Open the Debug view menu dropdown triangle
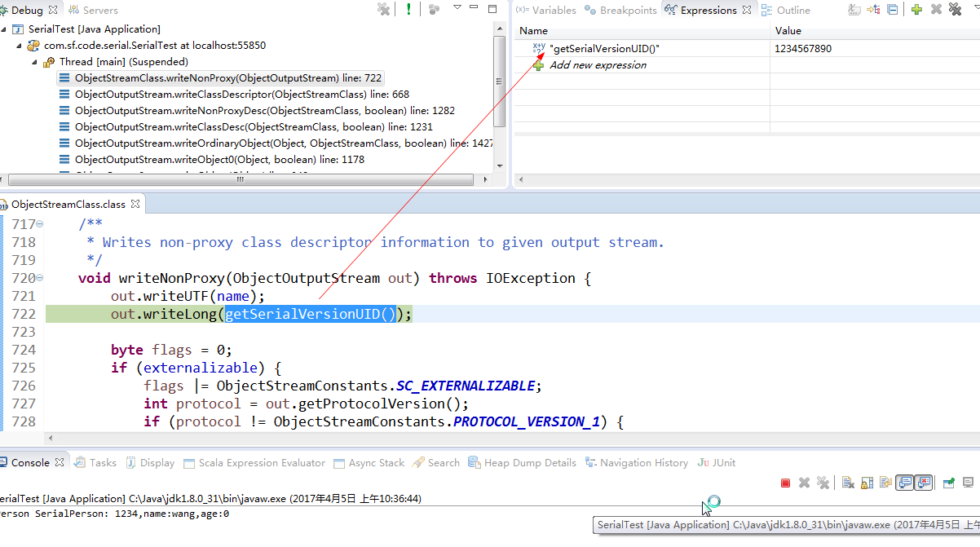Viewport: 980px width, 547px height. (457, 7)
